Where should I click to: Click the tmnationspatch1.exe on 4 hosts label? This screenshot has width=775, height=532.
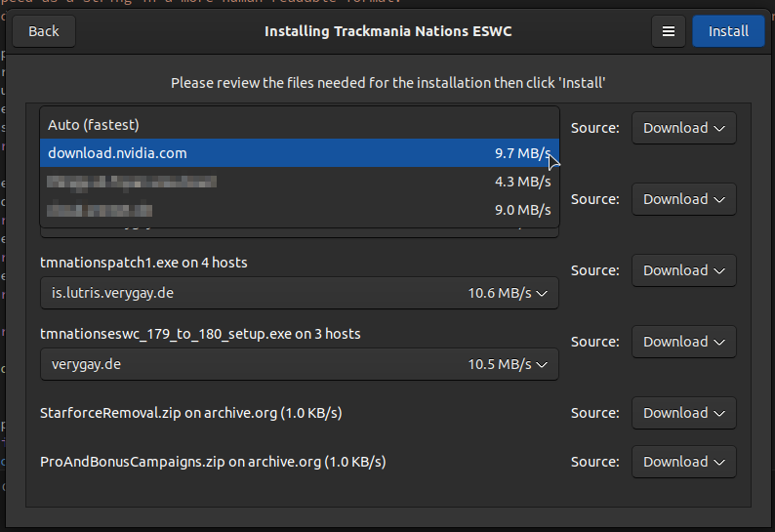click(143, 263)
